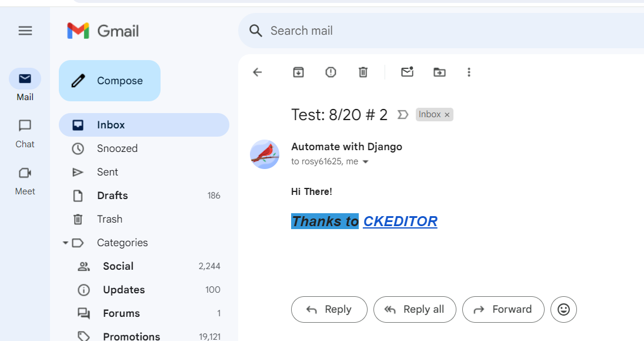Click the sender's cardinal avatar

(x=265, y=154)
